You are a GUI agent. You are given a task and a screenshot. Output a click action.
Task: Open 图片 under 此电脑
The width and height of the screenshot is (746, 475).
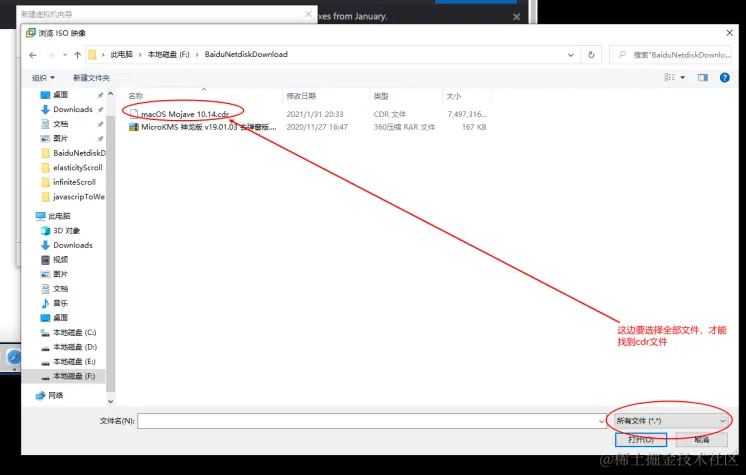coord(60,274)
